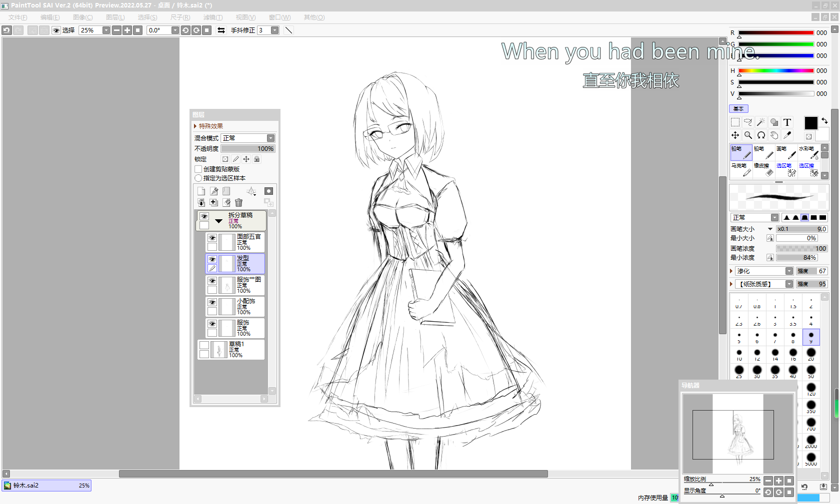Flip the canvas view horizontally
The width and height of the screenshot is (840, 504).
221,30
